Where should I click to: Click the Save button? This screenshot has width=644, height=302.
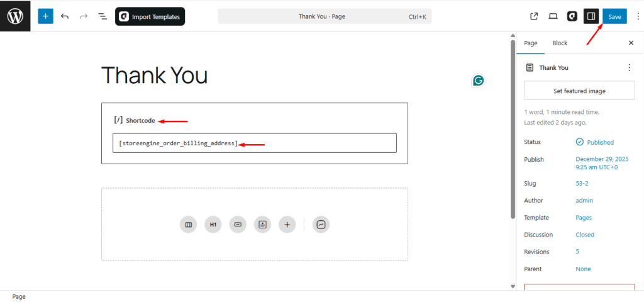pos(614,16)
